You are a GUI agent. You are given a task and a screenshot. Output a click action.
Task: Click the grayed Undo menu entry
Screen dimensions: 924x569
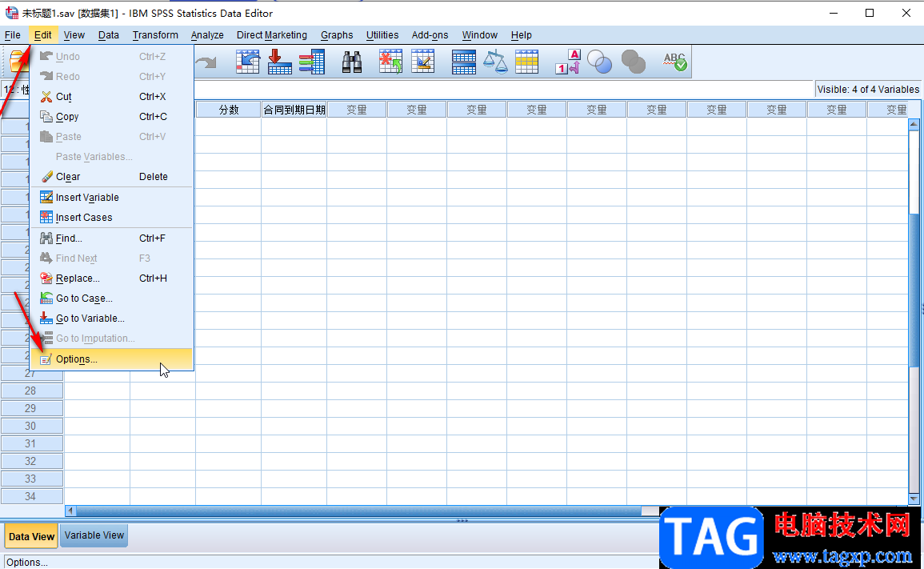pos(111,57)
